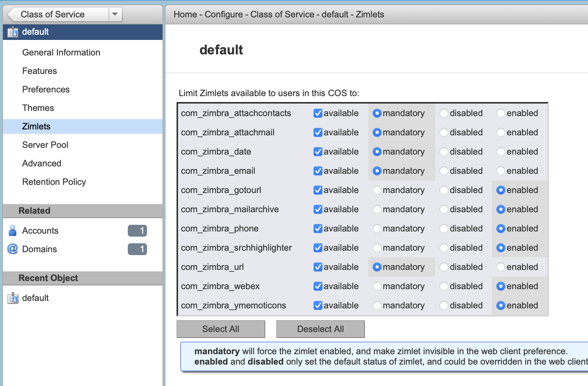Set com_zimbra_attachcontacts to disabled
Screen dimensions: 588x386
(x=444, y=113)
